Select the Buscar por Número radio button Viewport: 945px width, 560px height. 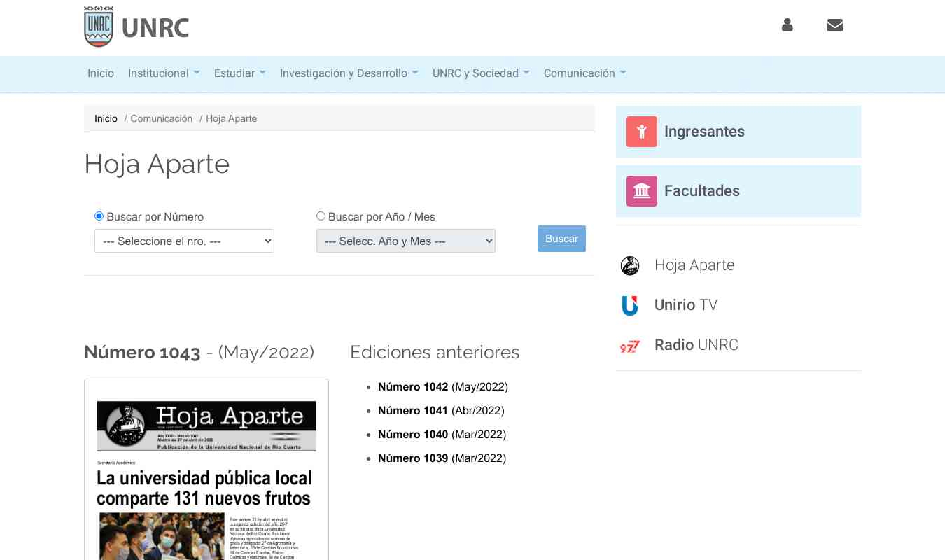[x=99, y=216]
